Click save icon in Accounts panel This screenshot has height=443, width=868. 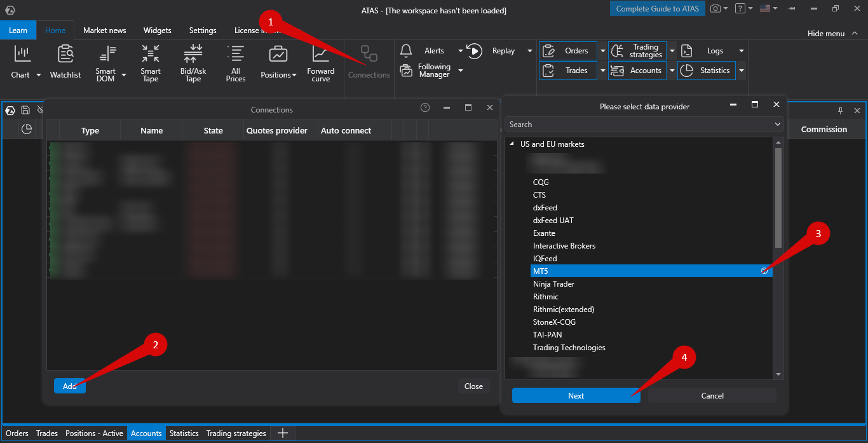click(x=25, y=110)
